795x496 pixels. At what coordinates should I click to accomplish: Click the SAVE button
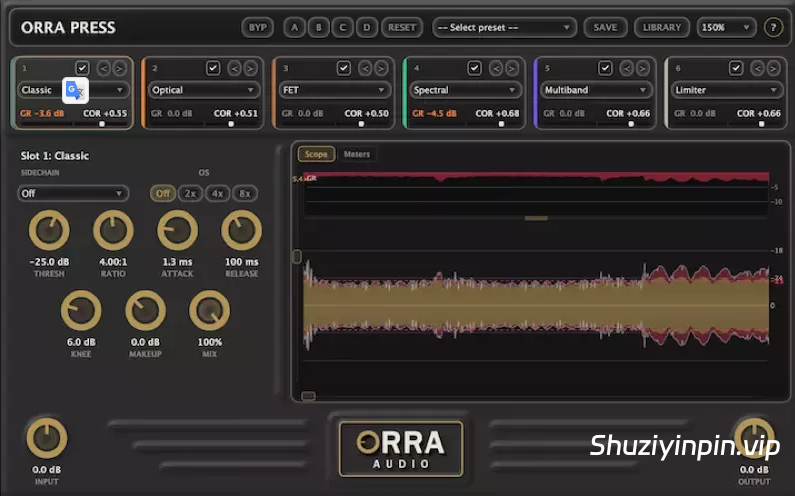[x=605, y=27]
